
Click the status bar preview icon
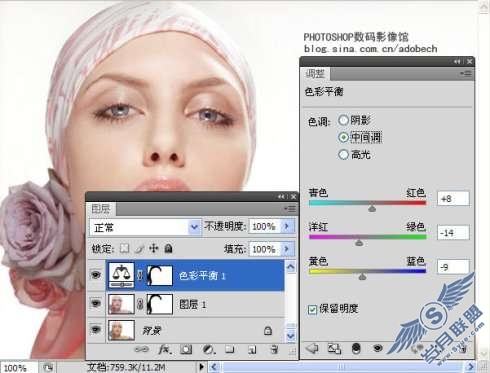point(49,367)
